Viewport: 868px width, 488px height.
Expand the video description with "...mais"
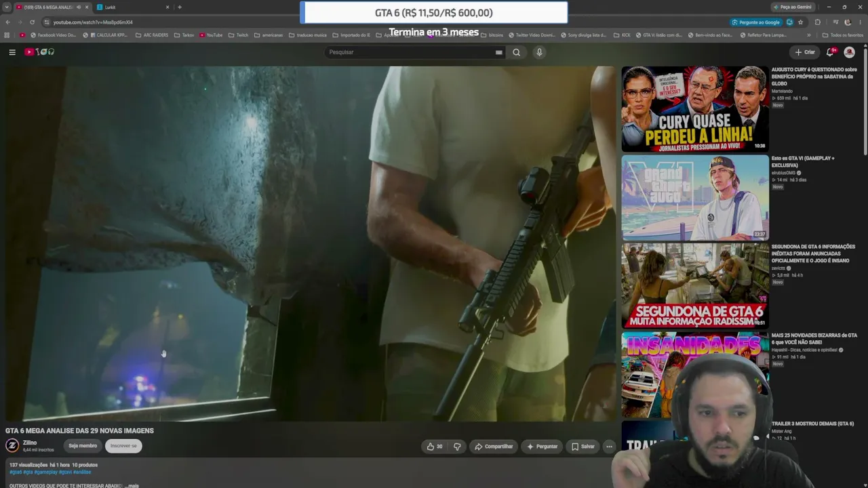tap(132, 485)
